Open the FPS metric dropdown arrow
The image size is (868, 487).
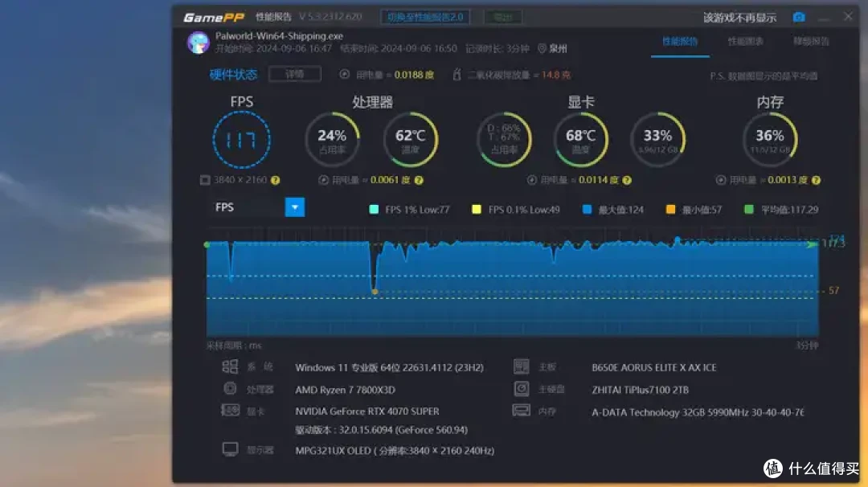tap(295, 207)
